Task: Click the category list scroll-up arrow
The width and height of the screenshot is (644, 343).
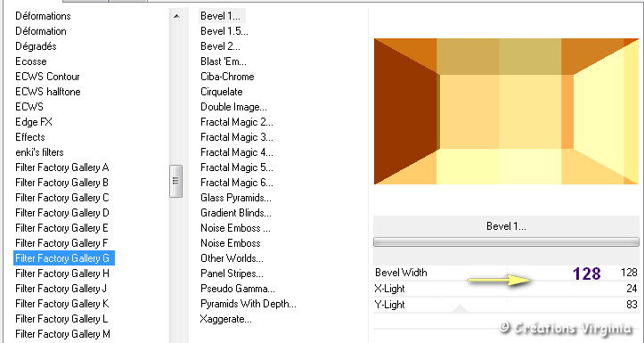Action: (176, 16)
